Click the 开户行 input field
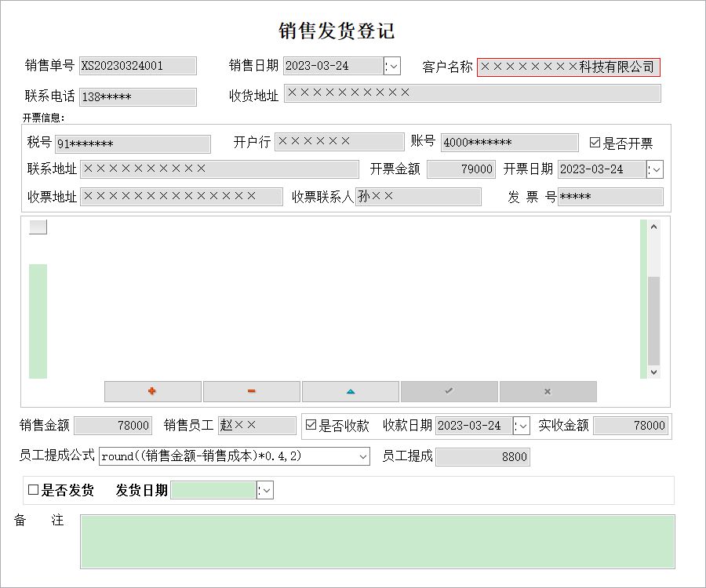Viewport: 706px width, 588px height. 340,142
